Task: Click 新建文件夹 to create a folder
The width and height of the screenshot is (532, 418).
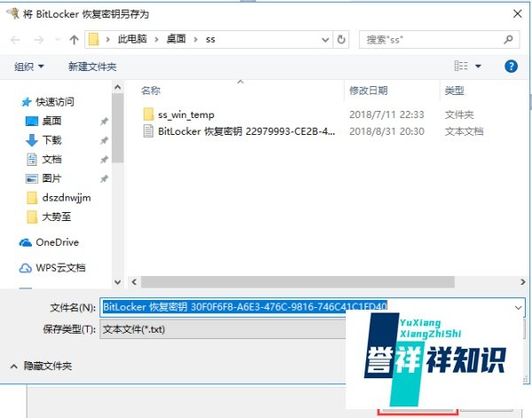Action: tap(92, 67)
